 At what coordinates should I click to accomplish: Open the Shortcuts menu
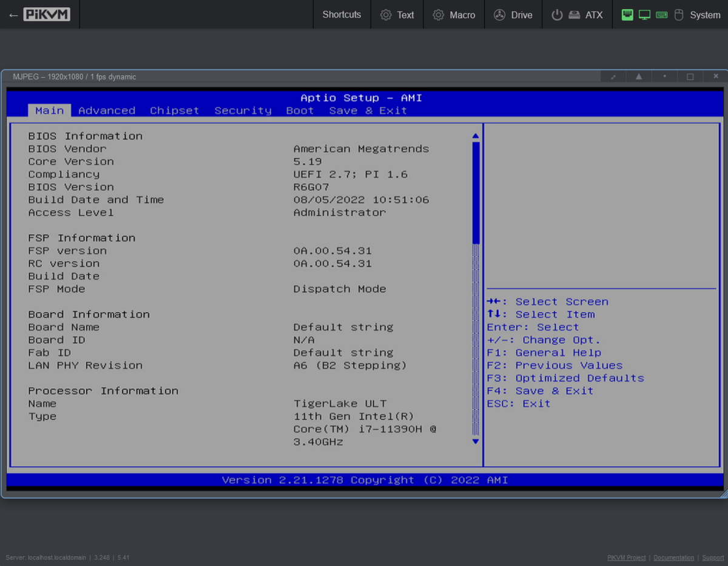pos(342,15)
